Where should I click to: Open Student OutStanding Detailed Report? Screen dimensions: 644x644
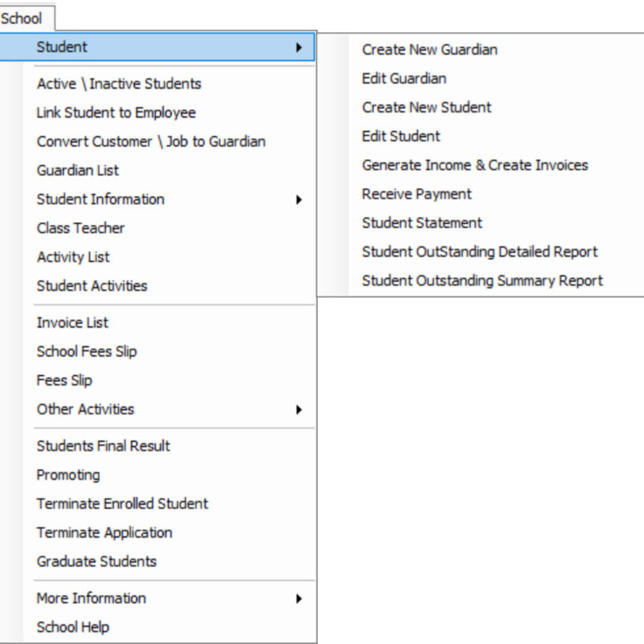click(480, 252)
